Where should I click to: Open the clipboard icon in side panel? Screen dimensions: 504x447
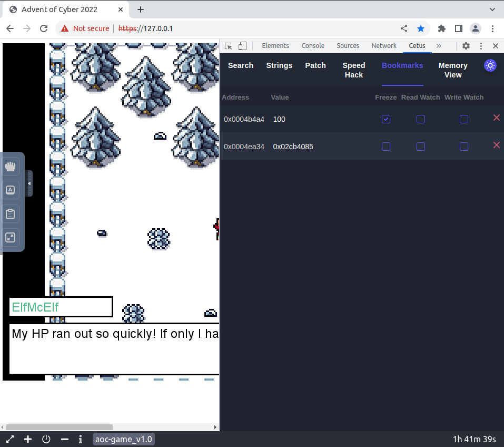click(x=10, y=214)
